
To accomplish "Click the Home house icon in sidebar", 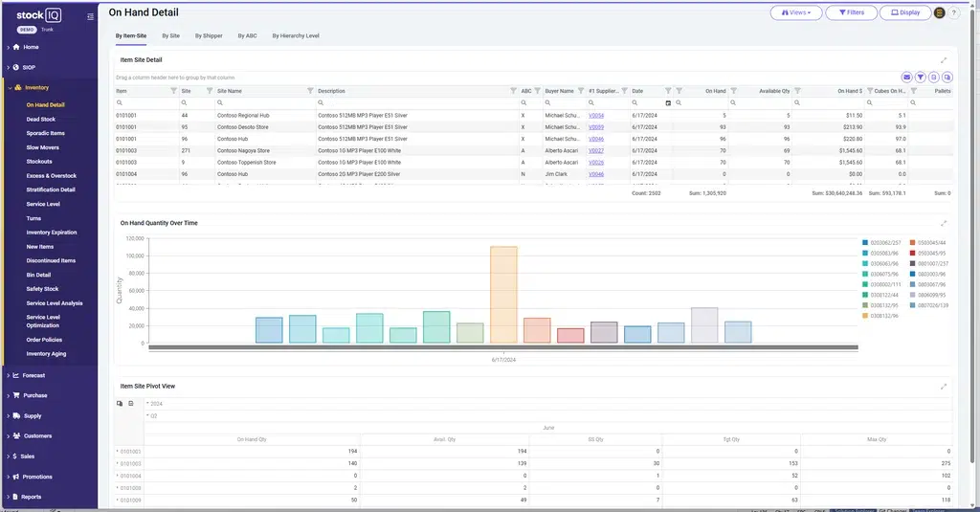I will click(x=16, y=47).
